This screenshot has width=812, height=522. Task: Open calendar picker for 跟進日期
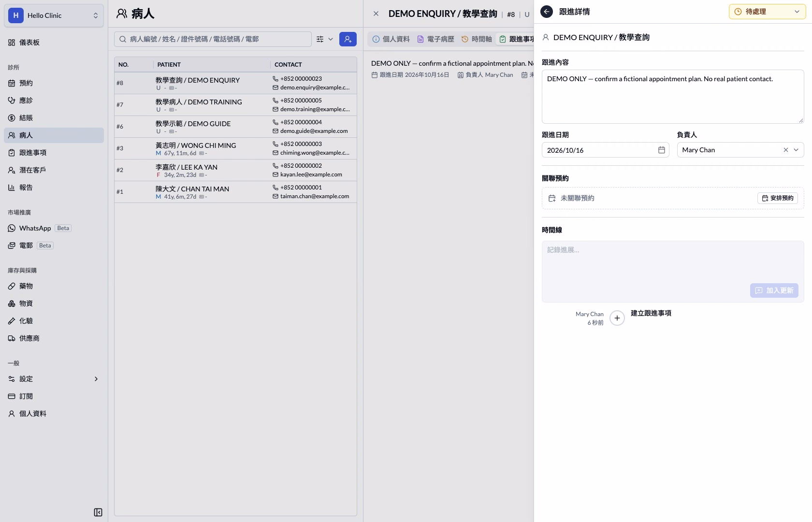(x=662, y=150)
